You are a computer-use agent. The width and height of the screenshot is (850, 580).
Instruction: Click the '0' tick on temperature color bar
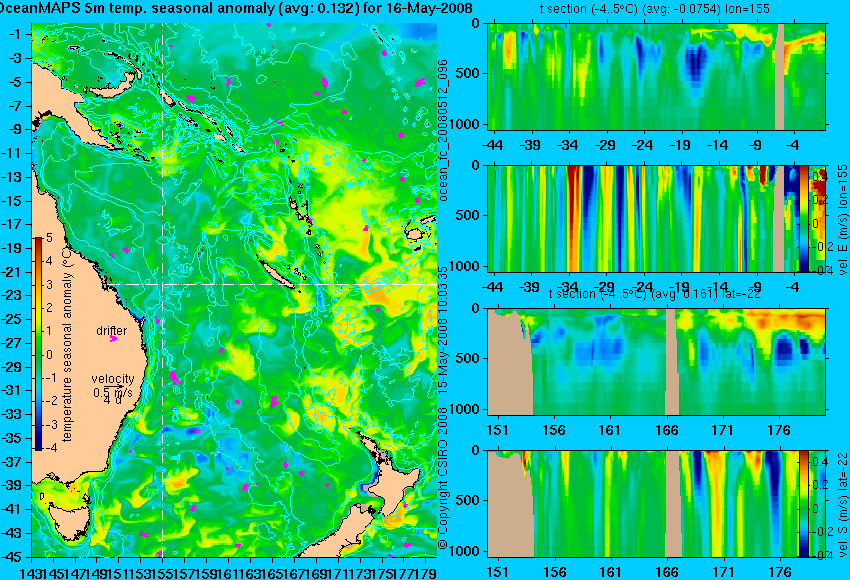pos(49,355)
